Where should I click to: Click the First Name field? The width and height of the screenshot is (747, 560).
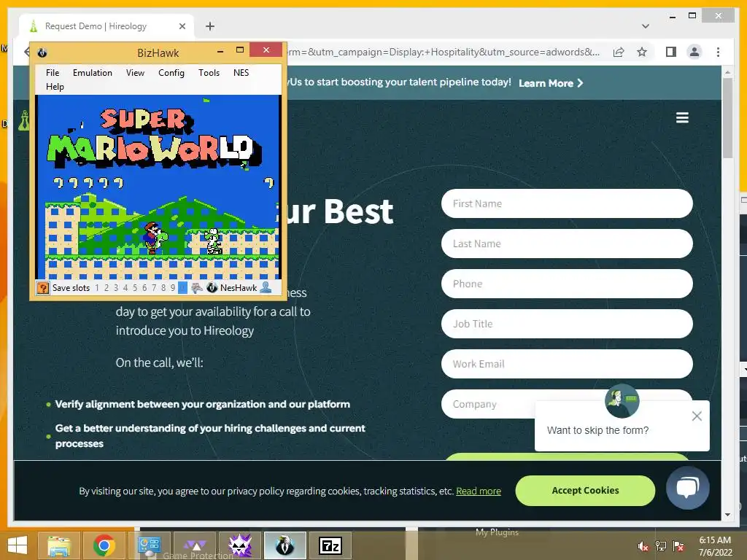(x=567, y=204)
